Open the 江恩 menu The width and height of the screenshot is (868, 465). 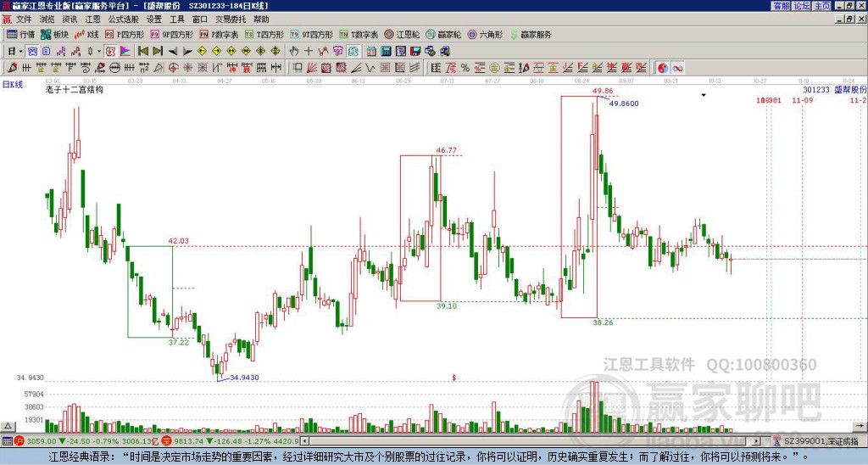[93, 20]
